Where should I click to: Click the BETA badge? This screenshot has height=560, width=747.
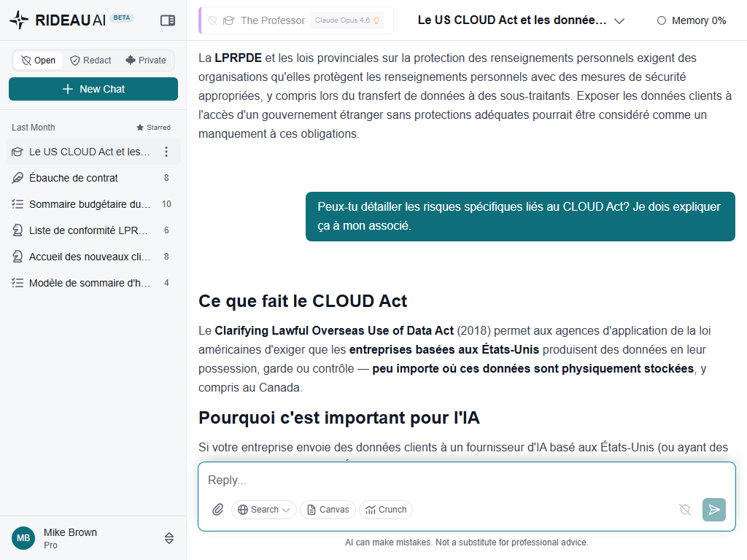click(122, 17)
